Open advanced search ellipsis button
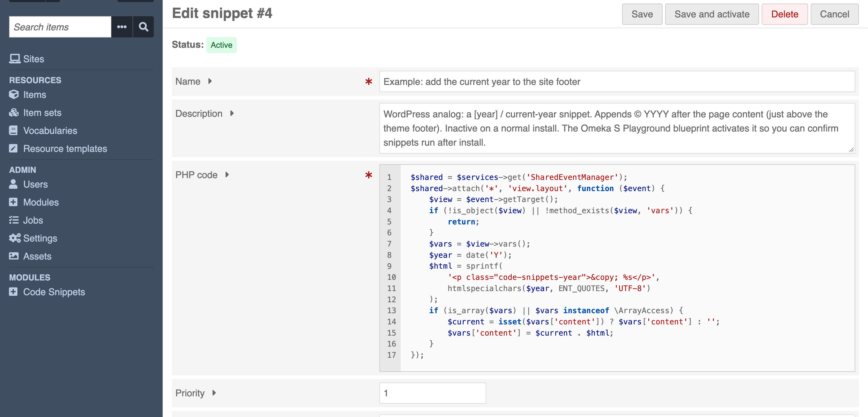The image size is (868, 417). tap(122, 27)
